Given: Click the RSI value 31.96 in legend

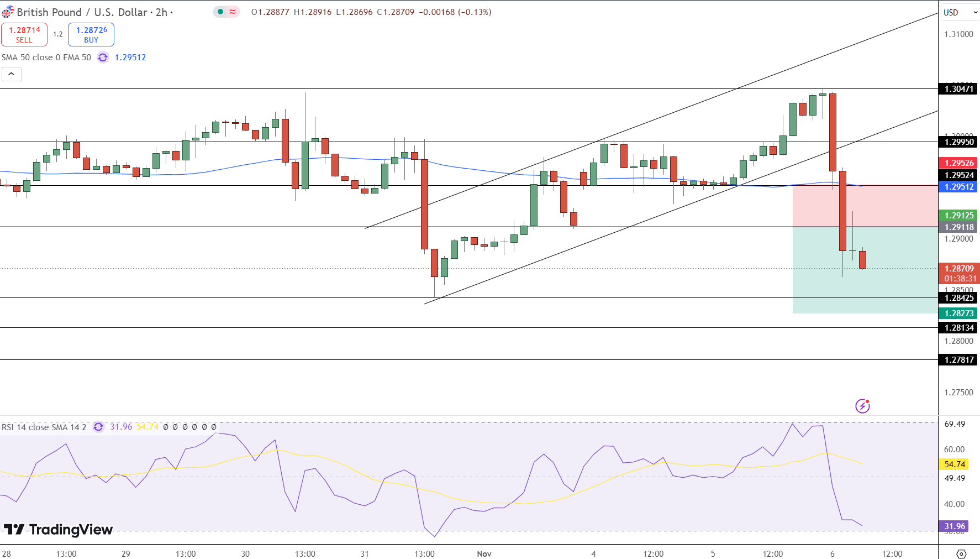Looking at the screenshot, I should 121,427.
